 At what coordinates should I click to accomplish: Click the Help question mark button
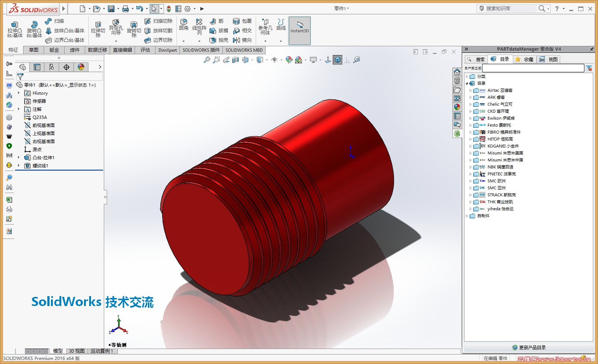click(x=557, y=9)
